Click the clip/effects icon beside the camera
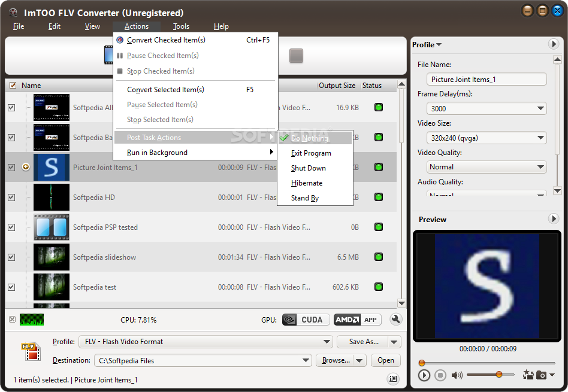568x392 pixels. pyautogui.click(x=528, y=375)
